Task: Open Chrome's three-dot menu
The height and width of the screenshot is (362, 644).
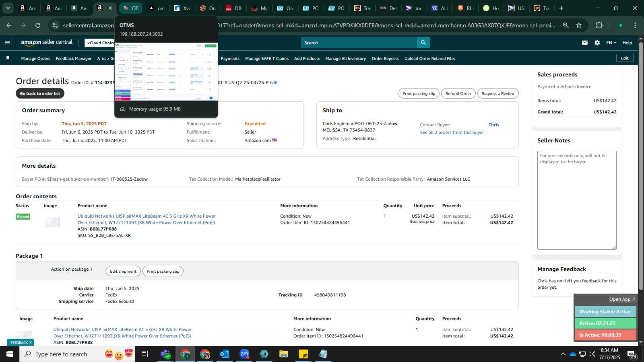Action: click(x=635, y=25)
